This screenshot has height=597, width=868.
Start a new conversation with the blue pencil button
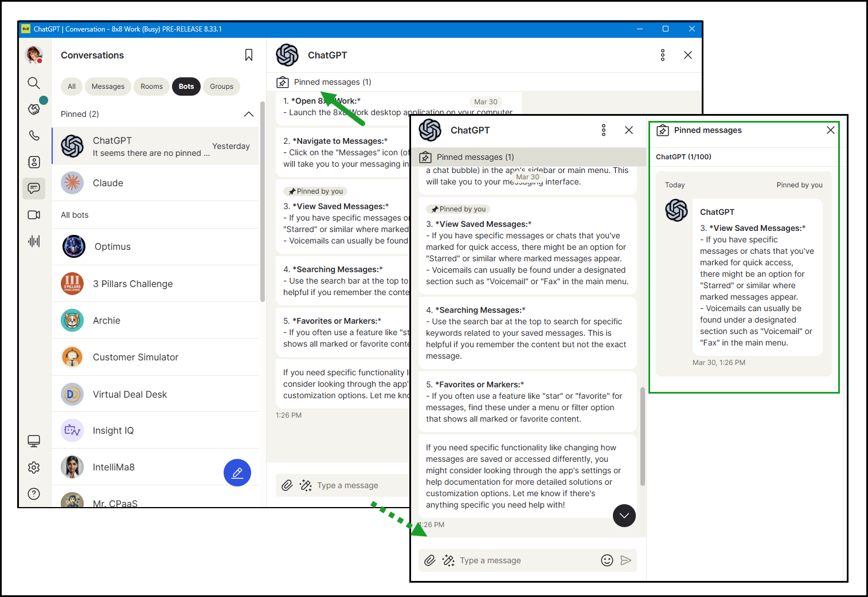237,473
